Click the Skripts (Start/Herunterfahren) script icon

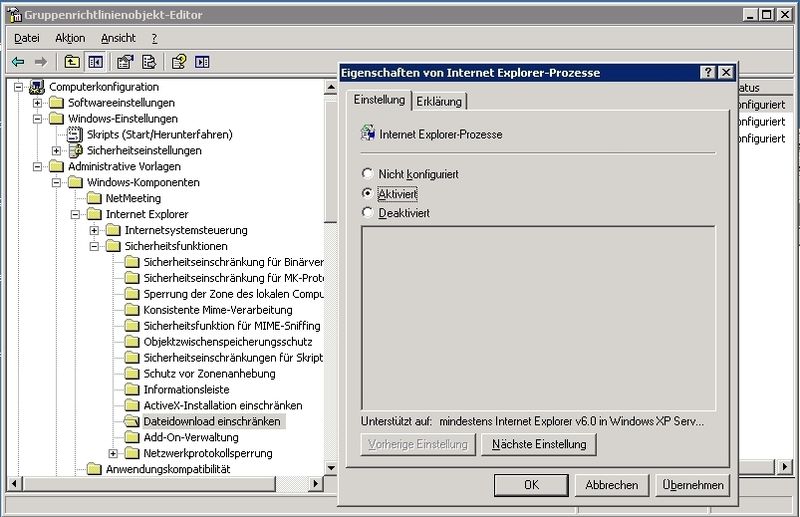coord(75,135)
